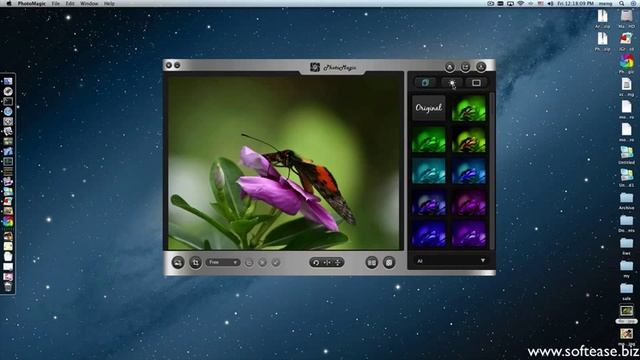Screen dimensions: 640x360
Task: Apply the green filter directly below Original
Action: 429,139
